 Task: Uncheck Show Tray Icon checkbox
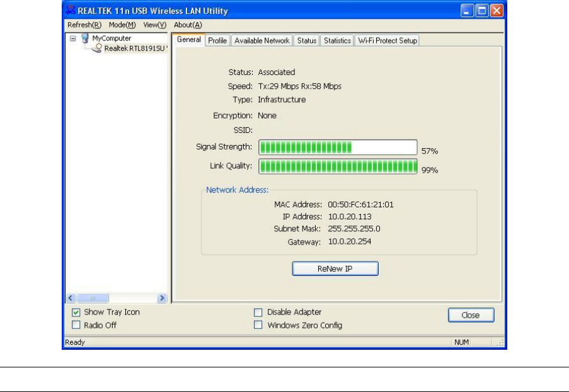click(x=76, y=312)
